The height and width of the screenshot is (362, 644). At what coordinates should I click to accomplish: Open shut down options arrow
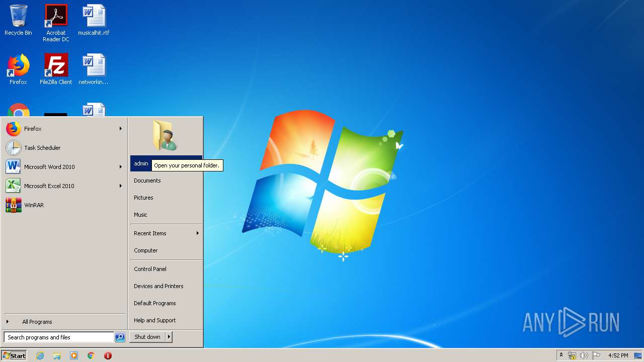tap(169, 337)
